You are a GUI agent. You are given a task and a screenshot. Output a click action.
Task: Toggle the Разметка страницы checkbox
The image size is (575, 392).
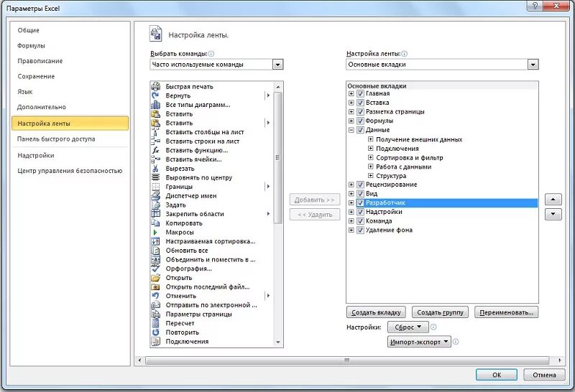click(361, 112)
